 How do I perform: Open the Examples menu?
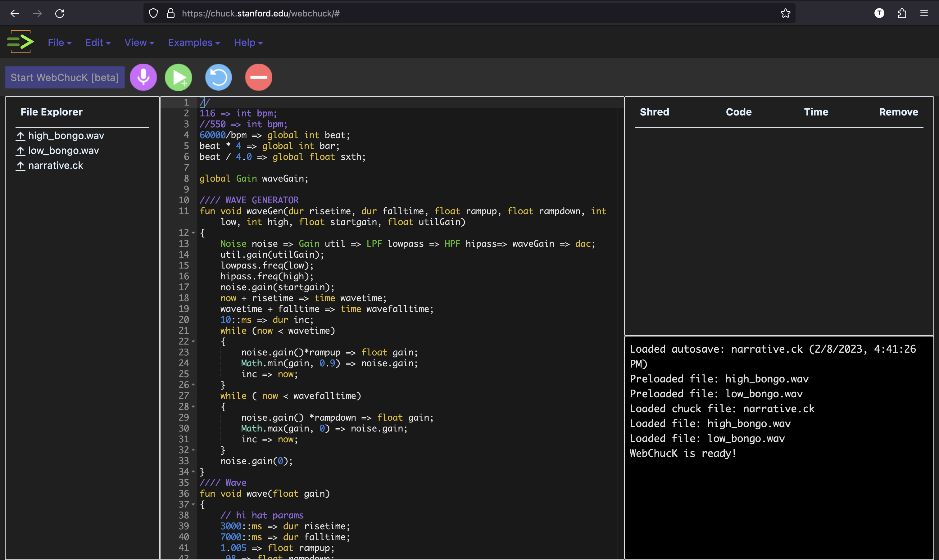[194, 43]
